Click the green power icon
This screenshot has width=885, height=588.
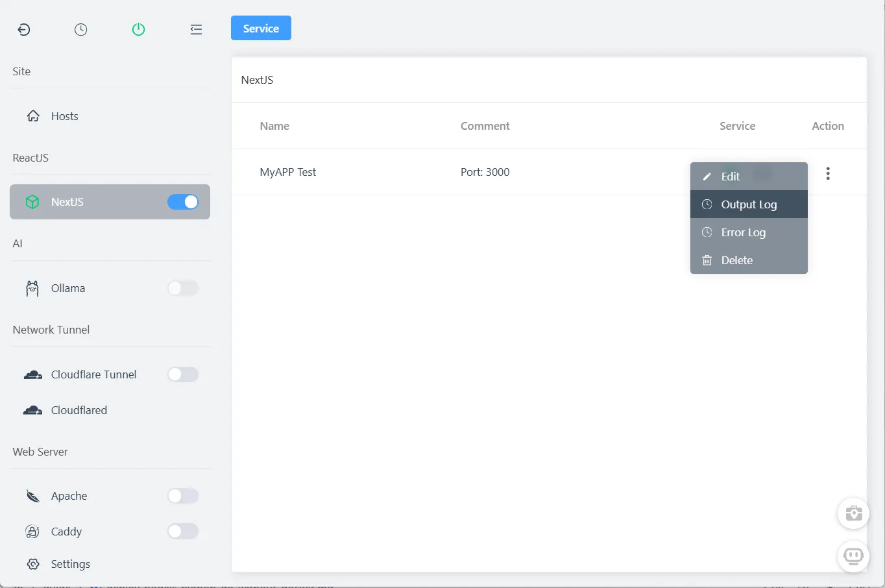pyautogui.click(x=138, y=29)
